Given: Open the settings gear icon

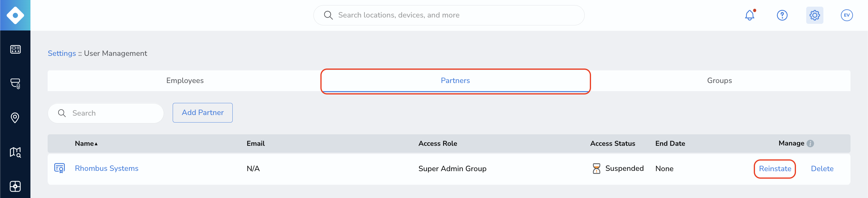Looking at the screenshot, I should tap(814, 15).
